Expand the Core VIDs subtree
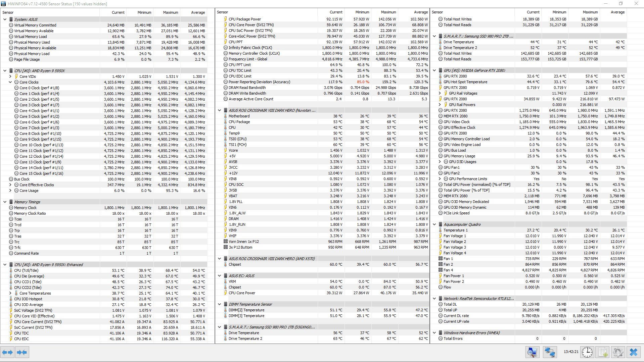The width and height of the screenshot is (644, 362). point(10,76)
